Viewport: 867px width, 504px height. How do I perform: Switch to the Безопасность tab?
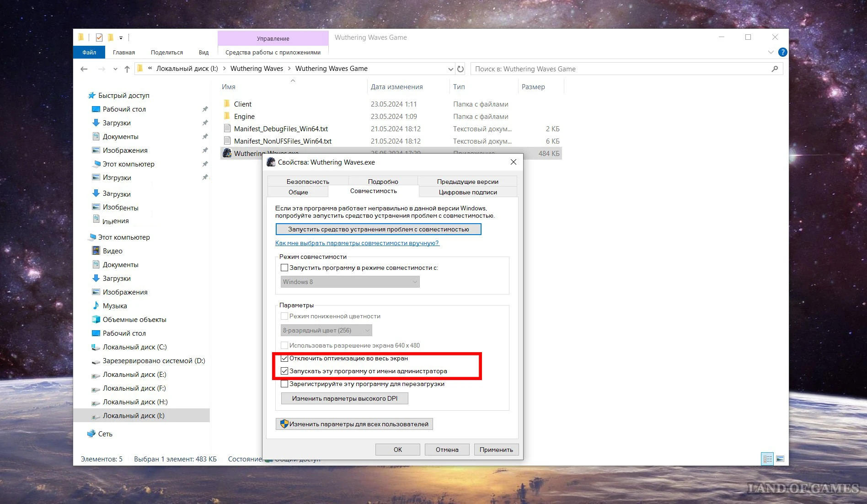tap(308, 182)
